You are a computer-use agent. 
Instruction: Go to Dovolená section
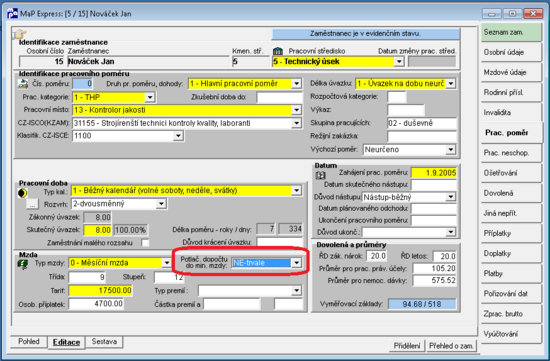click(x=511, y=193)
